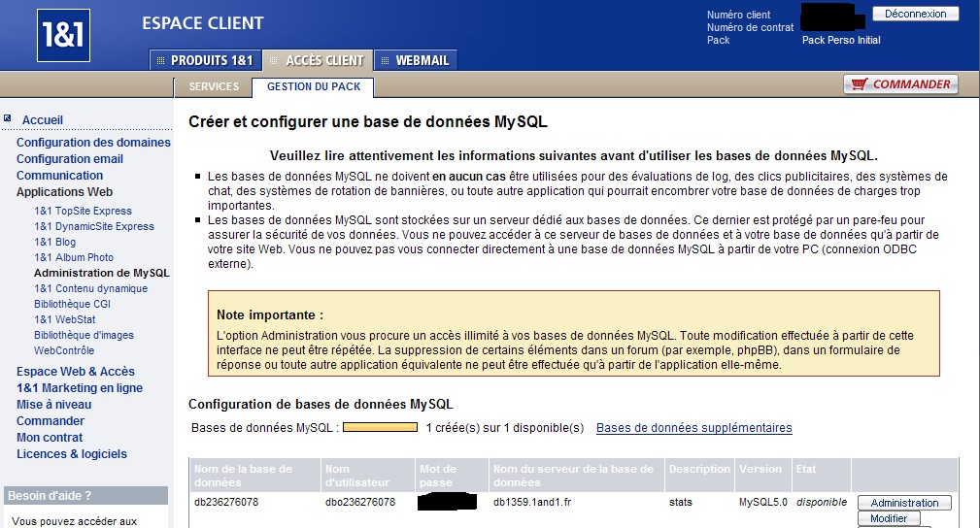Screen dimensions: 980x528
Task: Click the description cell 'stats'
Action: [x=680, y=502]
